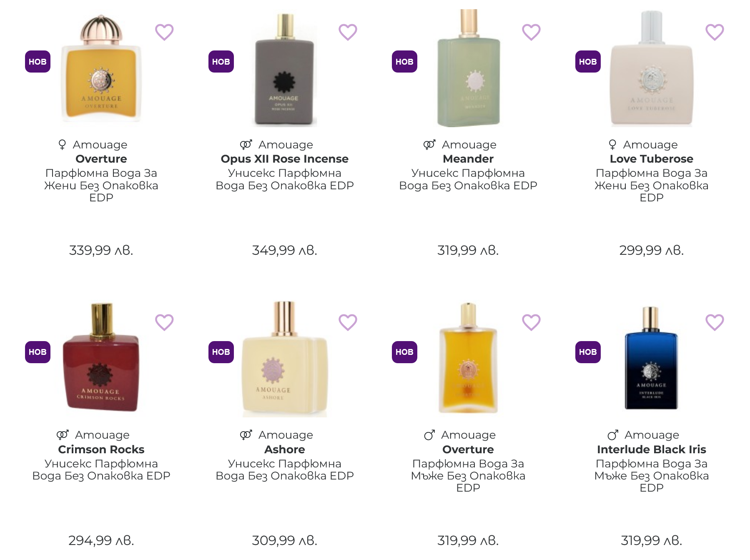Open the Amouage Overture yellow bottle image
This screenshot has height=560, width=750.
[101, 71]
